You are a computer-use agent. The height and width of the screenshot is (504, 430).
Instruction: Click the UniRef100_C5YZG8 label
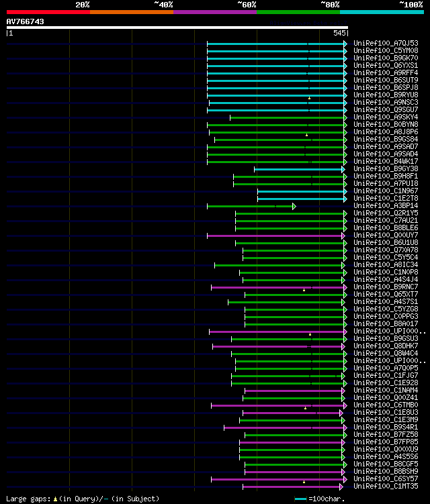point(386,309)
